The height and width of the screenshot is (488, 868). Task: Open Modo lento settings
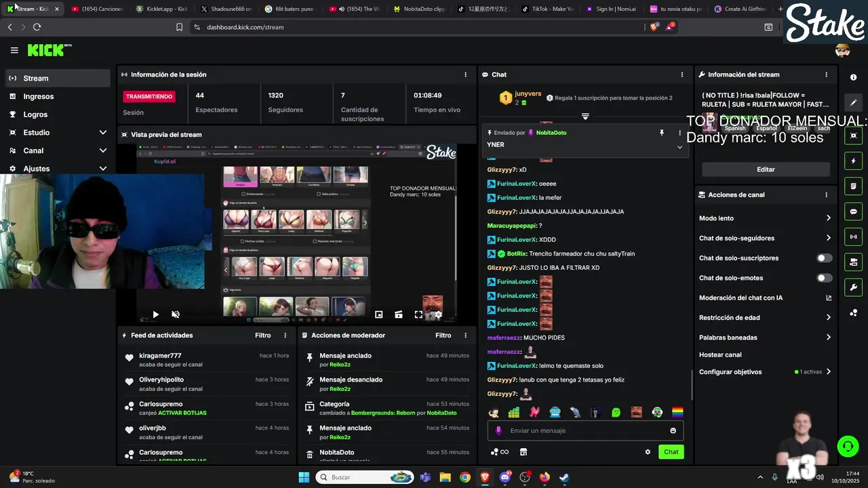[766, 218]
